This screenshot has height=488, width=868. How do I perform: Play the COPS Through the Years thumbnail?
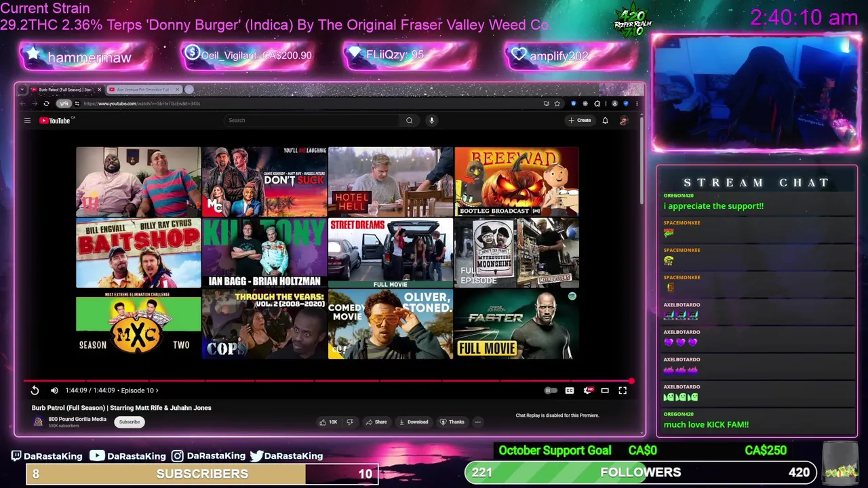(x=264, y=325)
